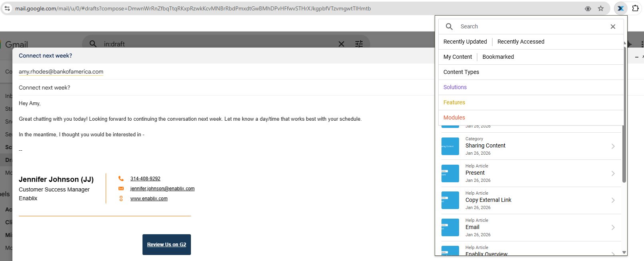Click the Enablix panel scroll-down arrow
Viewport: 644px width, 261px height.
(624, 252)
